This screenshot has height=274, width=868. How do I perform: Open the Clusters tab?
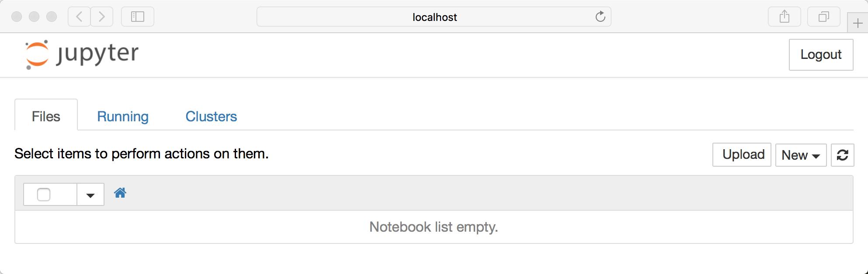click(x=211, y=116)
